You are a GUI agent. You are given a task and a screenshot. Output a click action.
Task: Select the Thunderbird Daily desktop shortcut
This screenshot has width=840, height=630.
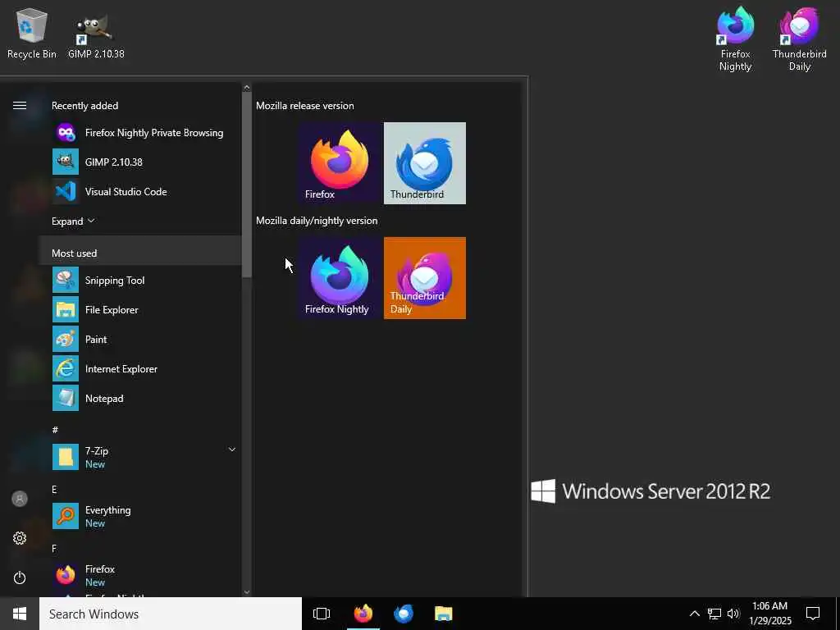(x=799, y=39)
